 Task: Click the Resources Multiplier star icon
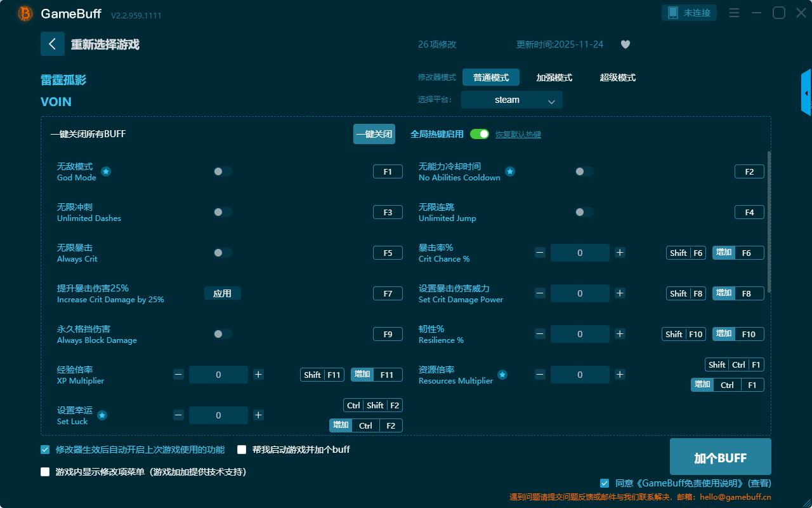point(502,375)
